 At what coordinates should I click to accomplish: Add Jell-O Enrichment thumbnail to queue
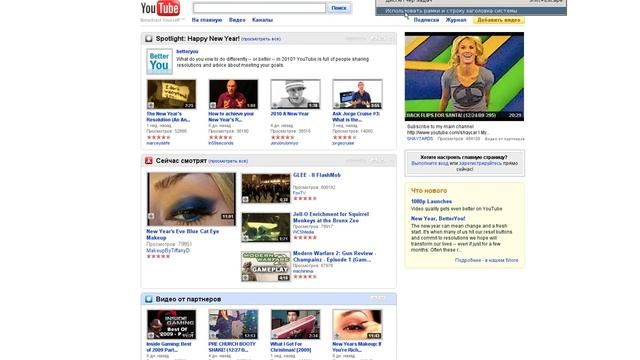coord(245,238)
